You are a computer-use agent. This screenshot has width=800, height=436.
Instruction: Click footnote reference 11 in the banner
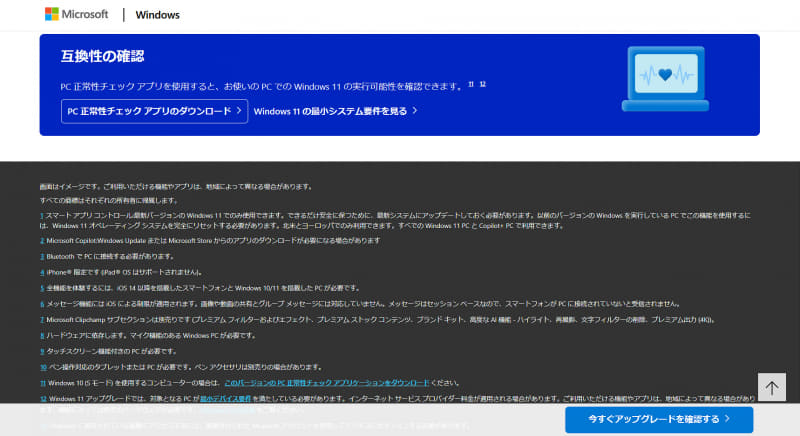471,84
